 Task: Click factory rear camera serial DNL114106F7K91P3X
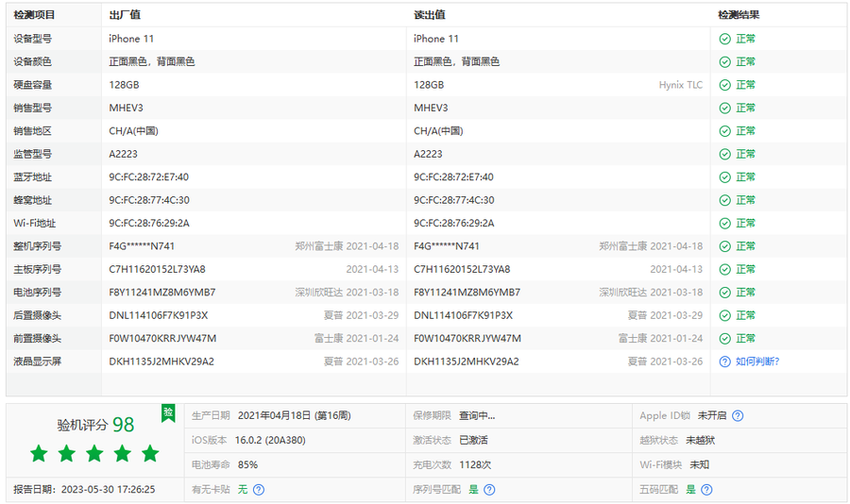(159, 315)
